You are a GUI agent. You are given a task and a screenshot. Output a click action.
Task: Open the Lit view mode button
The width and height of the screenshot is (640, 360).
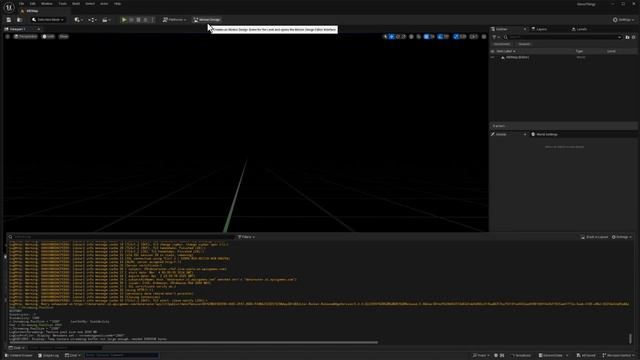(48, 36)
